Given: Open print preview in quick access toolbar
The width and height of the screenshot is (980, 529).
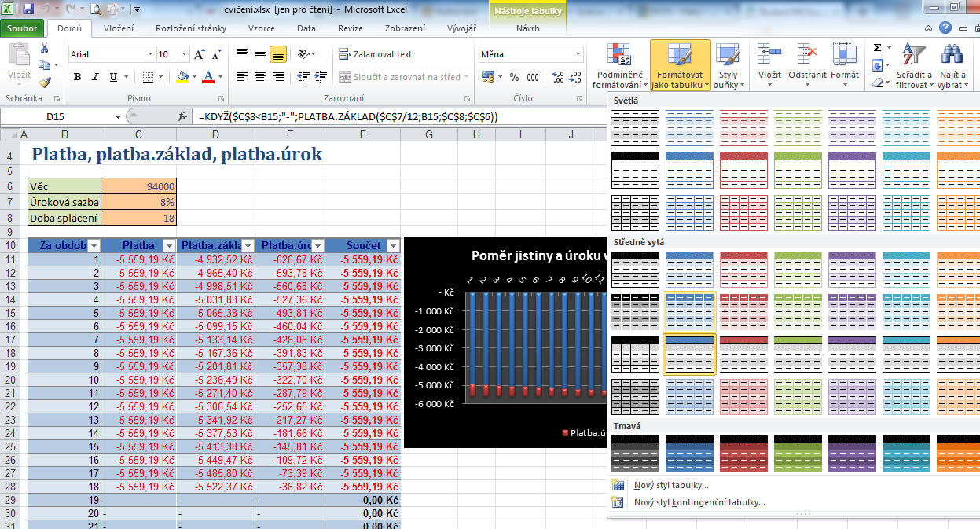Looking at the screenshot, I should [96, 9].
